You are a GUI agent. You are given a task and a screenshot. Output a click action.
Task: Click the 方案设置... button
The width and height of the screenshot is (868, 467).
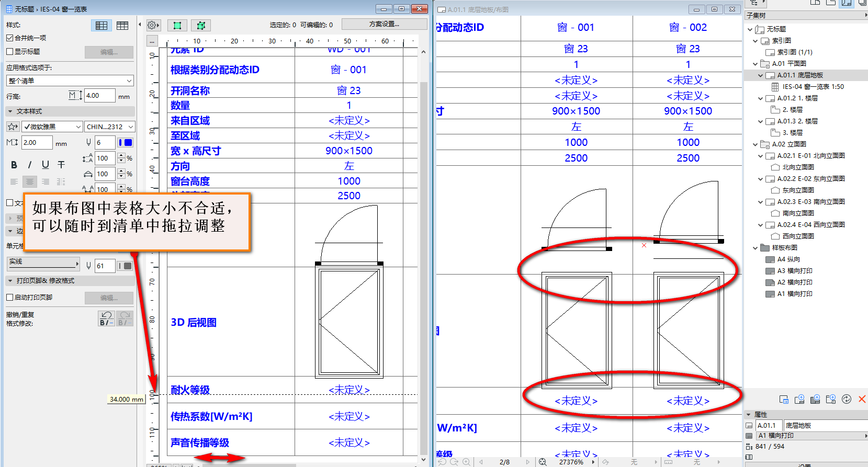pyautogui.click(x=384, y=24)
